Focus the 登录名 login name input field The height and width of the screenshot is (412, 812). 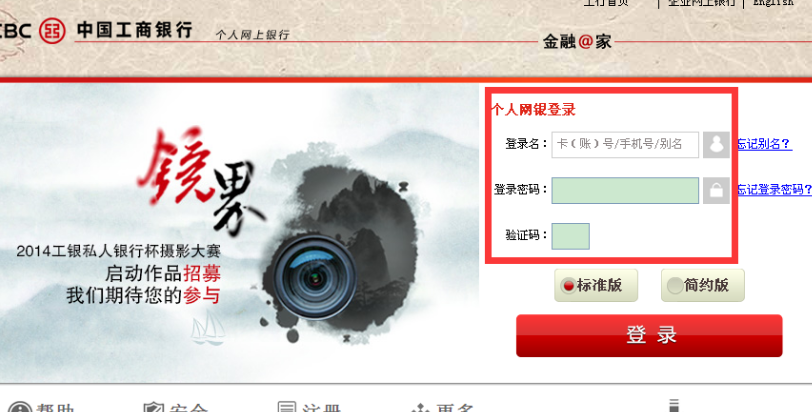(x=625, y=144)
